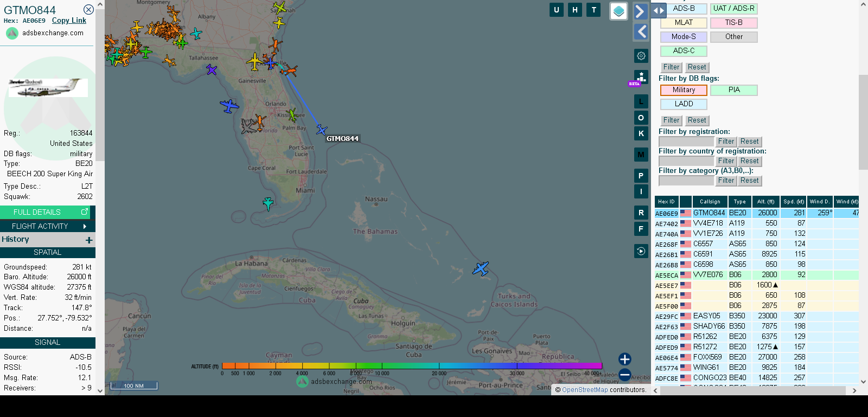Image resolution: width=868 pixels, height=417 pixels.
Task: Sort table by Alt. (ft) column
Action: click(765, 202)
